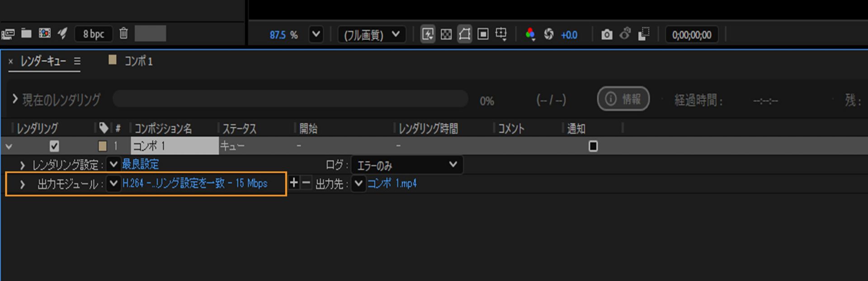Screen dimensions: 868x281
Task: Click the レンダリング時間 column header
Action: (428, 129)
